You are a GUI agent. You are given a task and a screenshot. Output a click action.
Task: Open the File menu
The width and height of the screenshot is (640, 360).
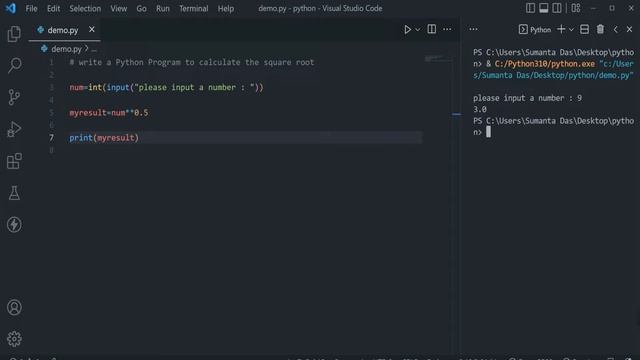[x=31, y=8]
